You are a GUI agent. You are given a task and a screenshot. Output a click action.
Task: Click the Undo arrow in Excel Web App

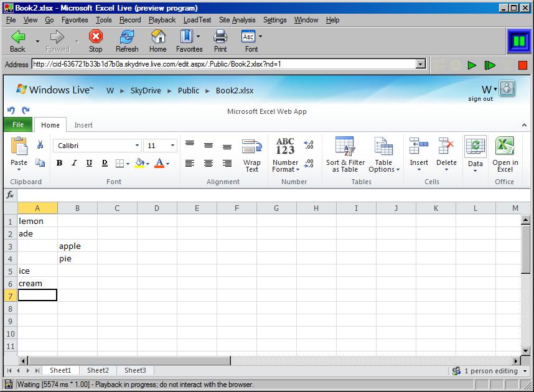coord(11,110)
